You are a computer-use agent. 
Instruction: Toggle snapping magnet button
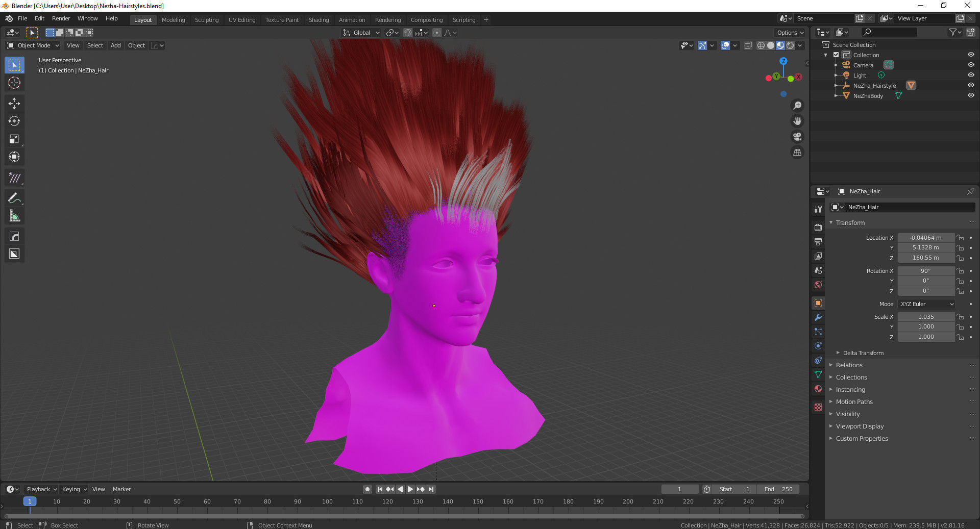pyautogui.click(x=408, y=33)
